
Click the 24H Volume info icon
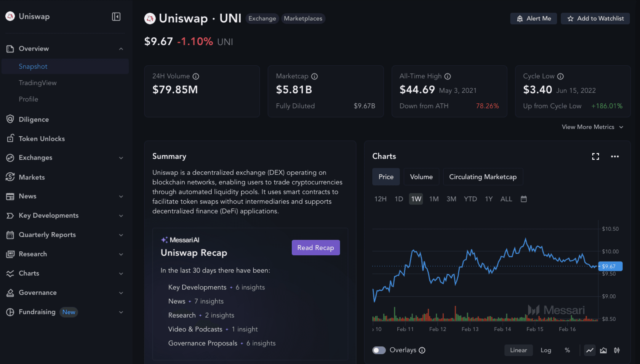pos(196,76)
